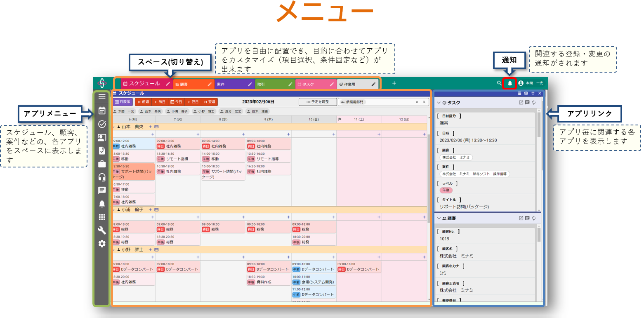The image size is (644, 318).
Task: Open comments for タスク panel
Action: [527, 103]
